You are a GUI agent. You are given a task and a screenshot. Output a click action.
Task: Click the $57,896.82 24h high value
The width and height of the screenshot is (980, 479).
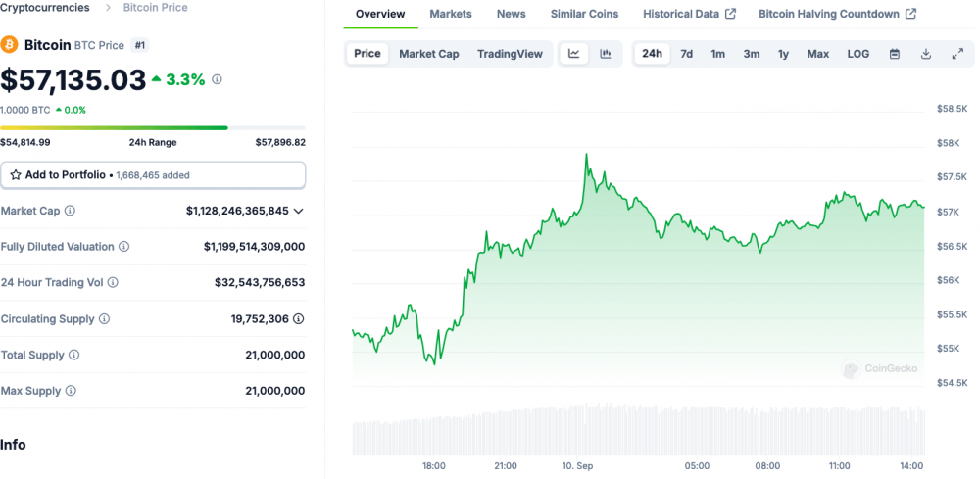(280, 142)
